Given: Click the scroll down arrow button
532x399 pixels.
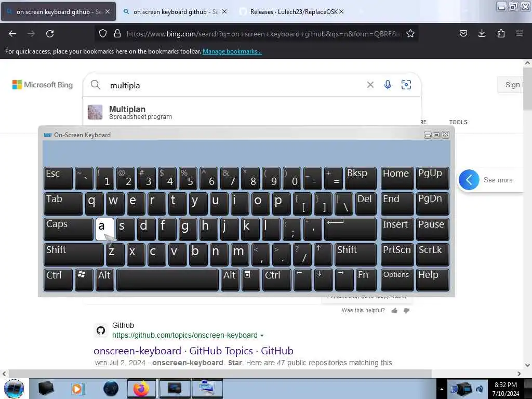Looking at the screenshot, I should coord(527,365).
